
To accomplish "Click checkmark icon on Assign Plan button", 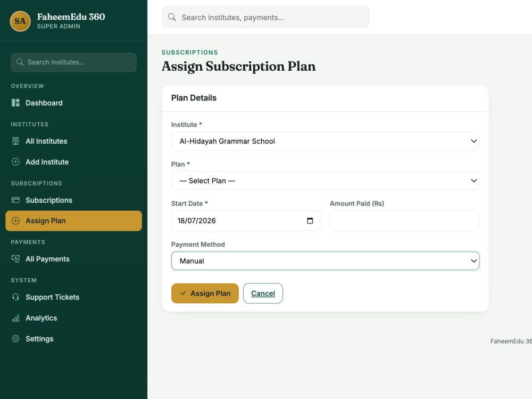I will tap(183, 293).
